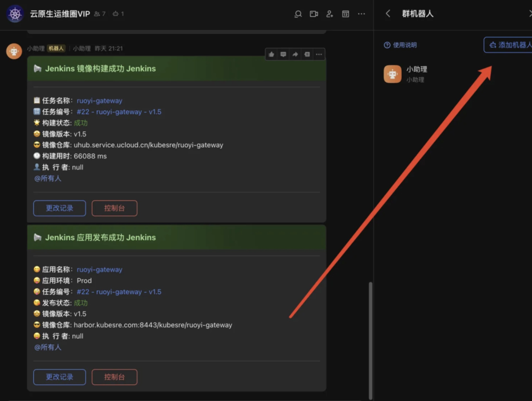Open 控制台 in the 应用发布成功 card
Image resolution: width=532 pixels, height=401 pixels.
pos(114,377)
